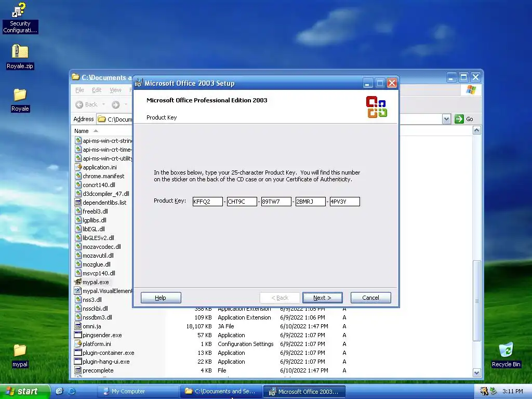Click the first product key box KFFQ2
Image resolution: width=532 pixels, height=399 pixels.
(x=208, y=202)
